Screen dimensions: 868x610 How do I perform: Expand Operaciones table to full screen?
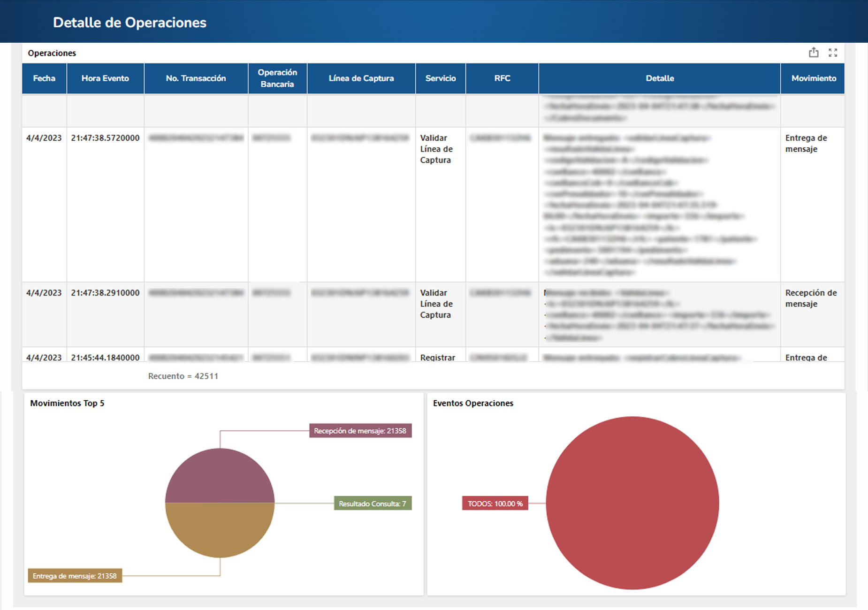[833, 53]
